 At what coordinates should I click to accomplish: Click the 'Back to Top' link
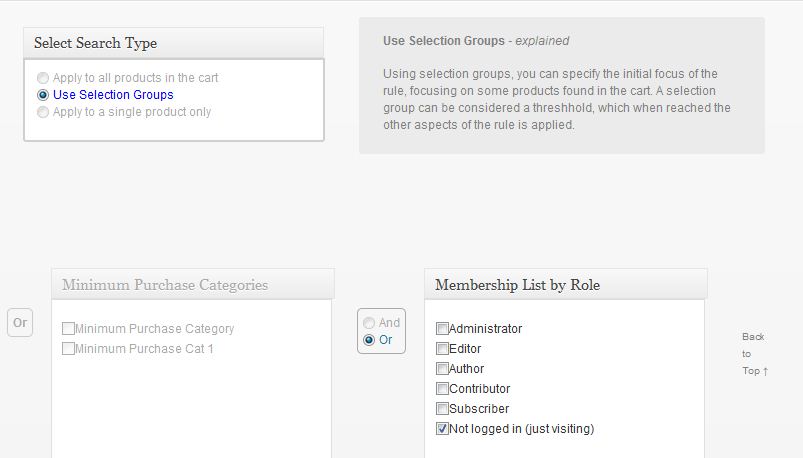[x=755, y=354]
